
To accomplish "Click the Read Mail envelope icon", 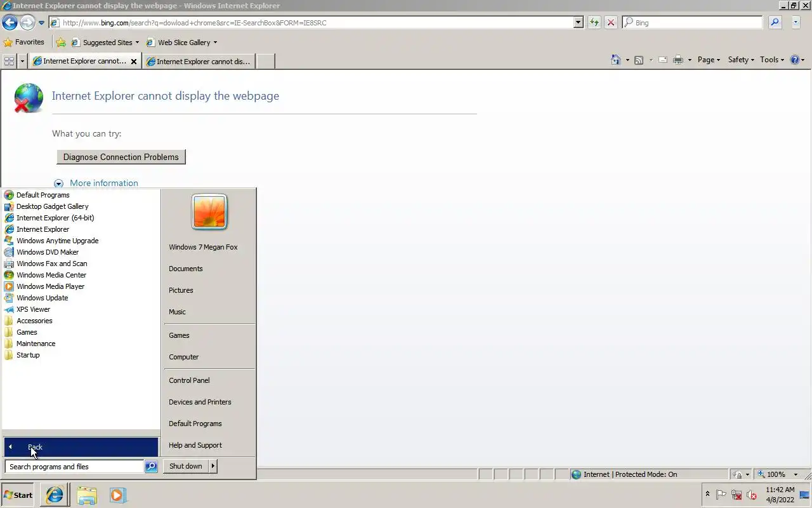I will point(663,60).
